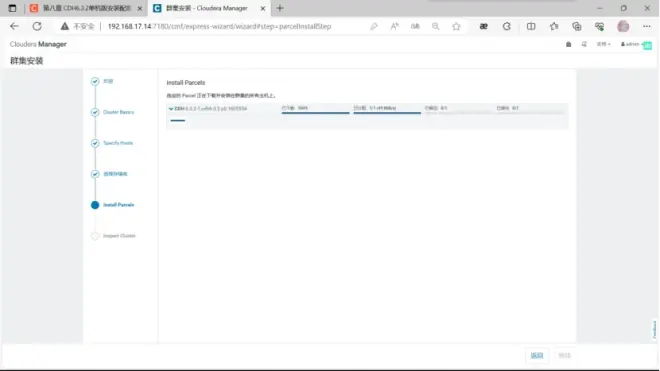Click the cluster installation page title
Viewport: 660px width, 371px height.
tap(27, 61)
